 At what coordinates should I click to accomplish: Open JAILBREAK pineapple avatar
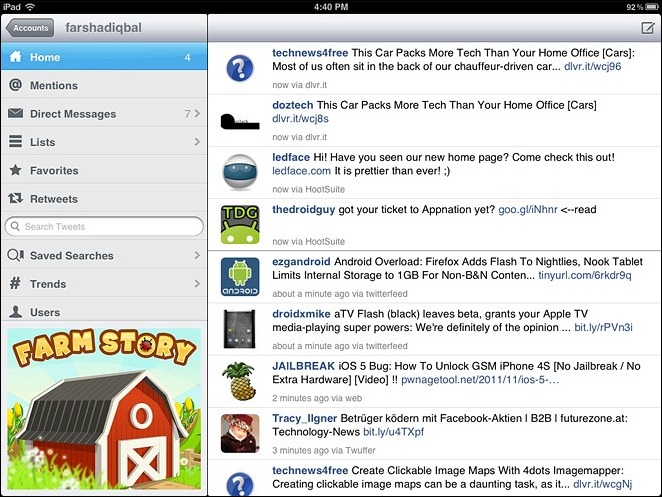[x=240, y=381]
